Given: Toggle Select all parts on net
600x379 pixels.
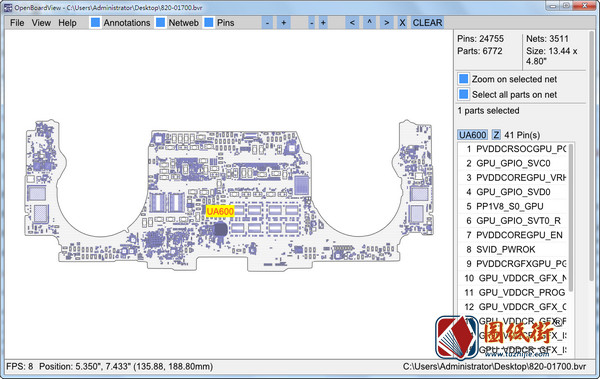Looking at the screenshot, I should click(x=463, y=94).
